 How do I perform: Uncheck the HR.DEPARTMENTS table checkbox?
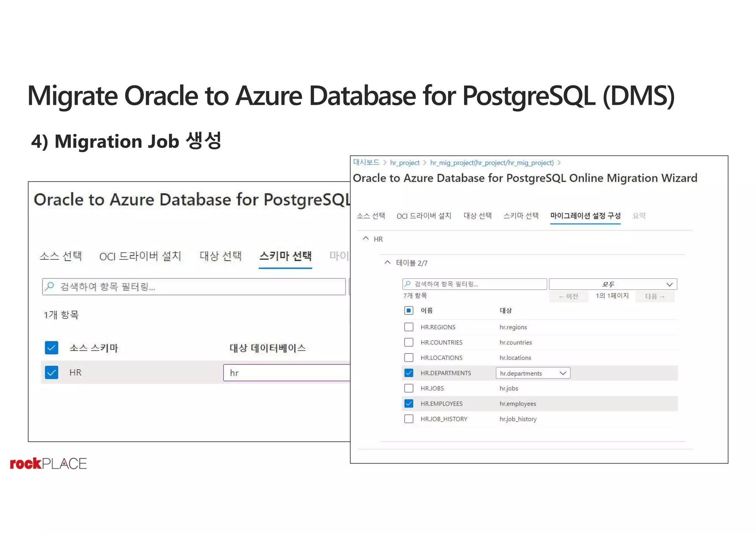click(409, 373)
